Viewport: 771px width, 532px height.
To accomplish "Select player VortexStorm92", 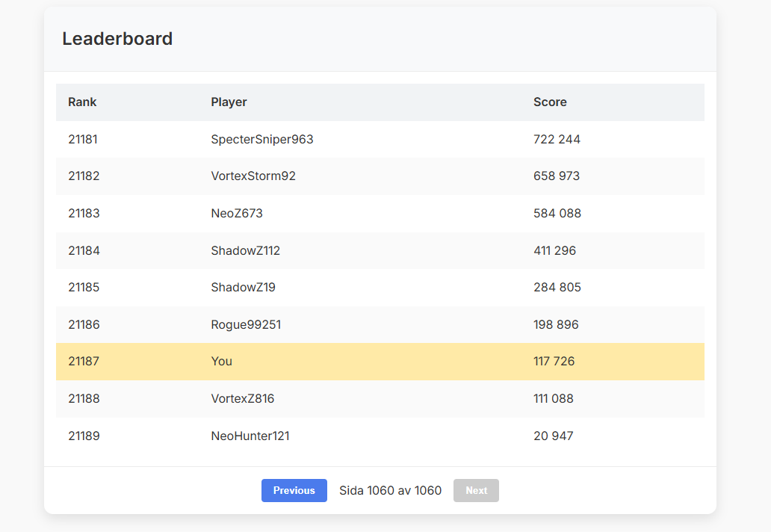I will (253, 176).
